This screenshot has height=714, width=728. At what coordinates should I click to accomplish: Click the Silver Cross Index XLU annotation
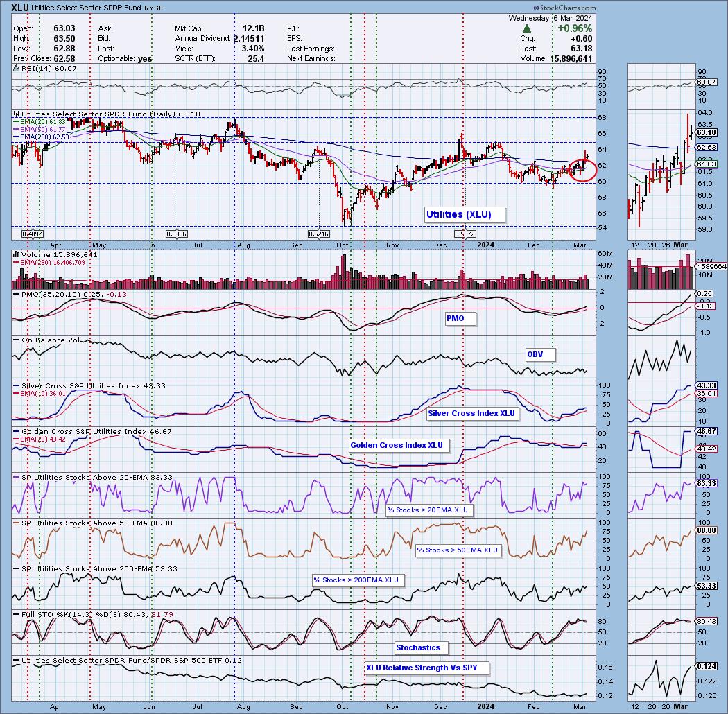click(473, 413)
